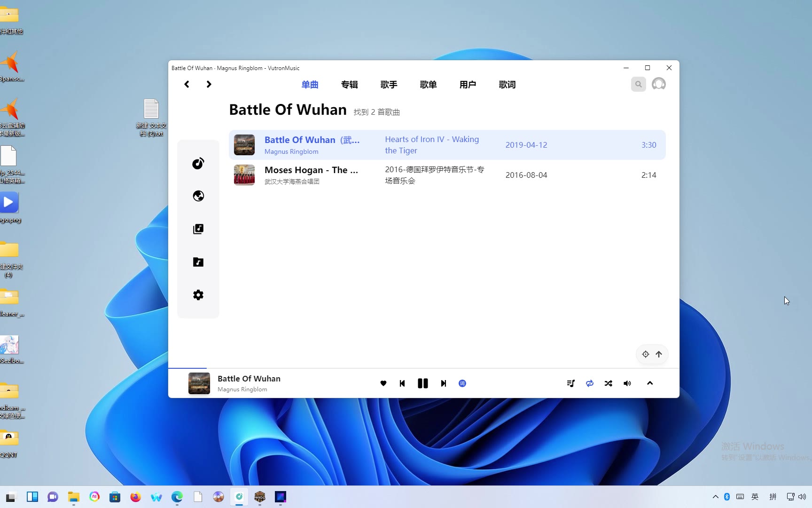Image resolution: width=812 pixels, height=508 pixels.
Task: Open the QQNT desktop folder
Action: pyautogui.click(x=9, y=444)
